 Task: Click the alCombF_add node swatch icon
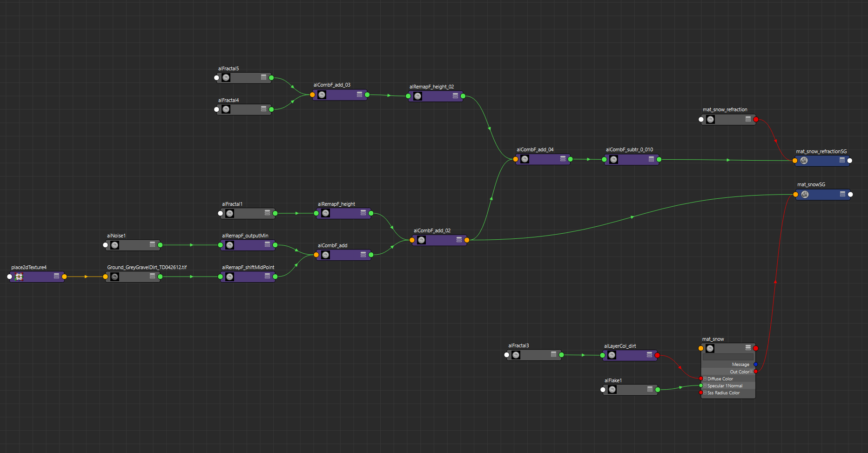(x=326, y=255)
